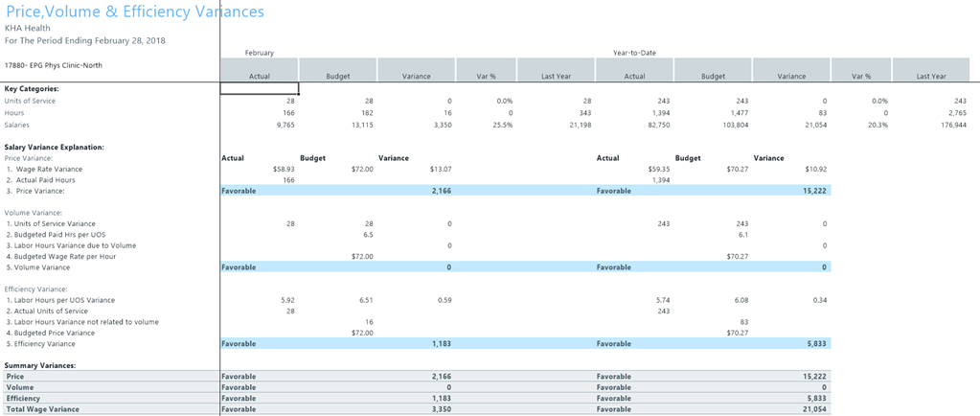Select the 21,054 year-to-date Total Wage Variance value
Image resolution: width=980 pixels, height=416 pixels.
pos(812,409)
